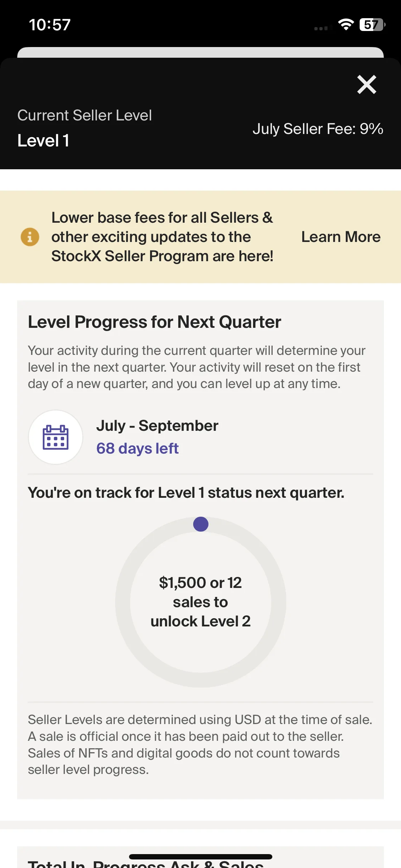Tap the purple progress ring marker
Viewport: 401px width, 868px height.
(x=201, y=524)
